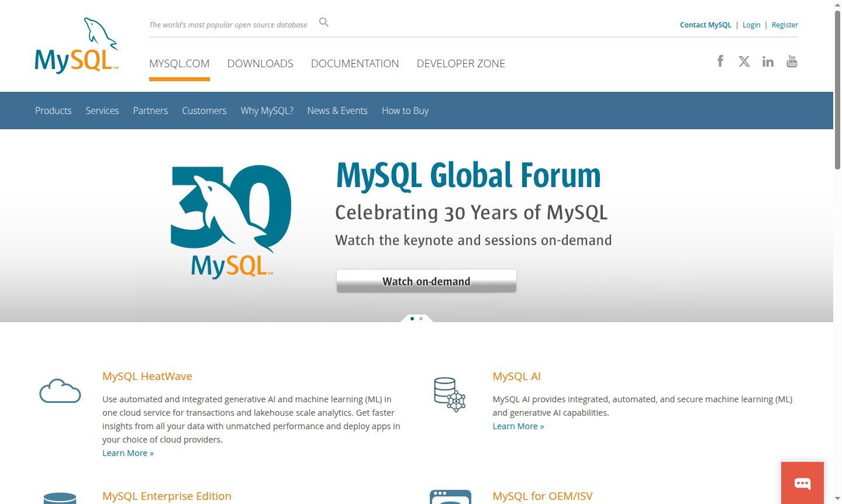Select the first carousel slide indicator dot
Screen dimensions: 842x504
tap(412, 319)
